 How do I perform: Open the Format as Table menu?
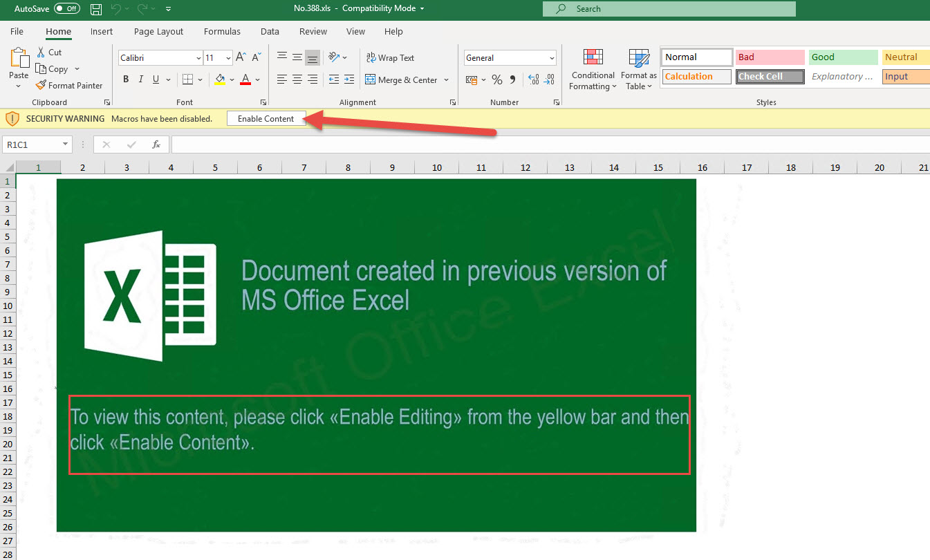(x=638, y=70)
